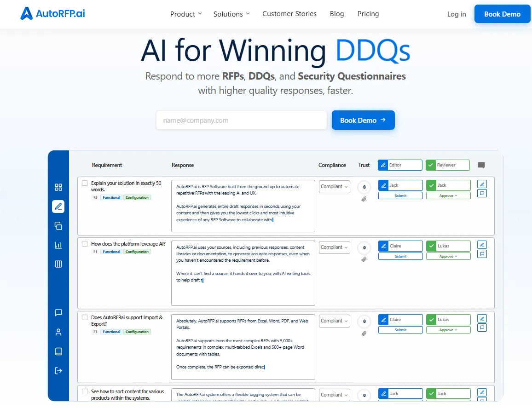Click comment icon in 'Explain your solution' row
Viewport: 532px width, 408px height.
(x=482, y=193)
